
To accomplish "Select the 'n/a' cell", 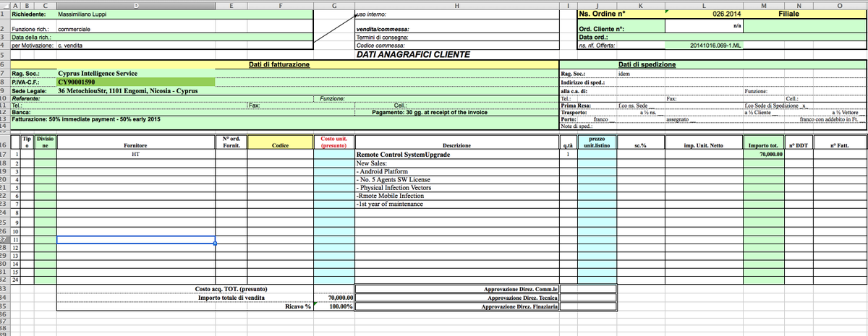I will tap(703, 26).
